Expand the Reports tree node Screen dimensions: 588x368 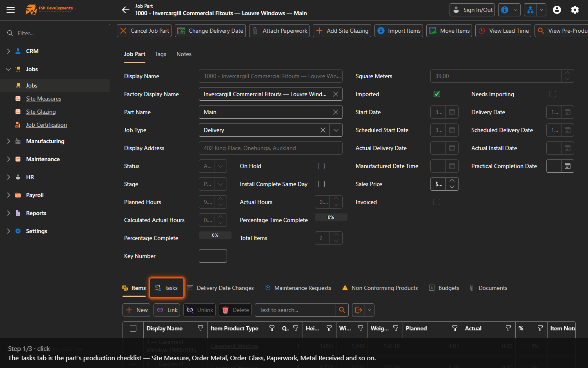tap(8, 213)
